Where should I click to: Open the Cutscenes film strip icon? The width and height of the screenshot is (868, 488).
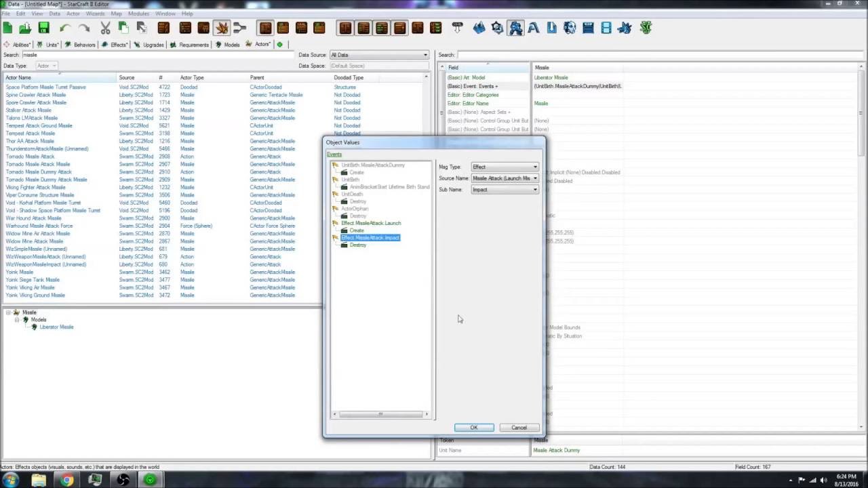pyautogui.click(x=606, y=28)
